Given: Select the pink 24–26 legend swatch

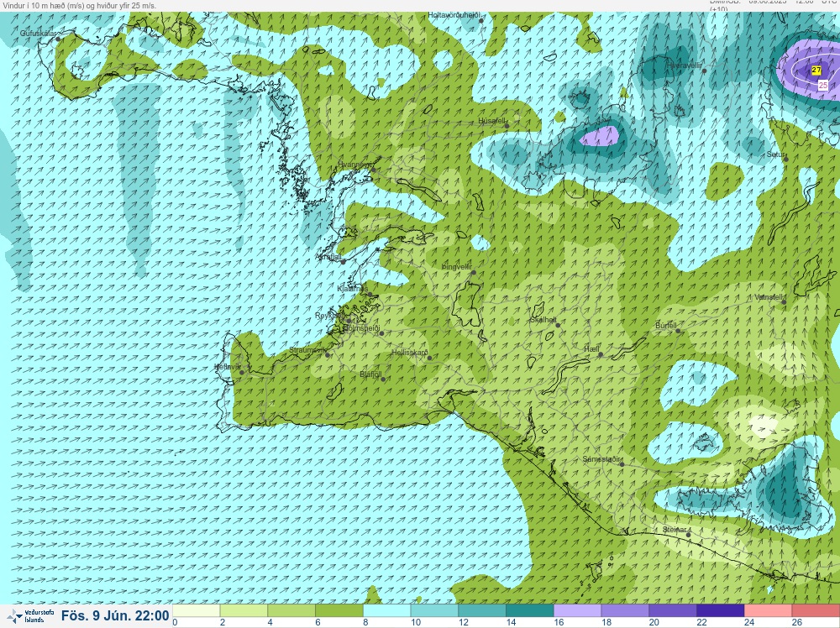Looking at the screenshot, I should tap(769, 611).
